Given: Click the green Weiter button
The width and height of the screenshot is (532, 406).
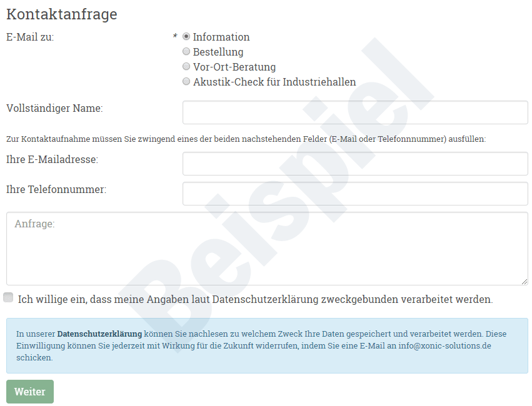Looking at the screenshot, I should coord(30,392).
